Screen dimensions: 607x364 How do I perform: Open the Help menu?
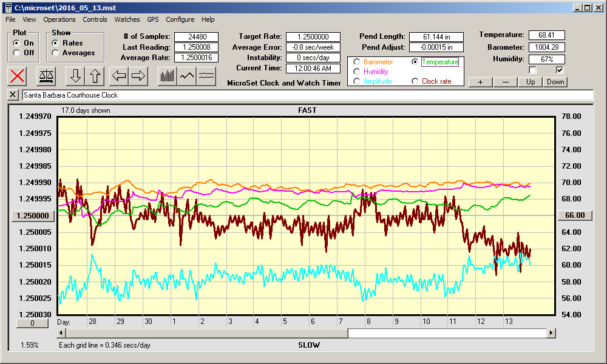(x=208, y=19)
